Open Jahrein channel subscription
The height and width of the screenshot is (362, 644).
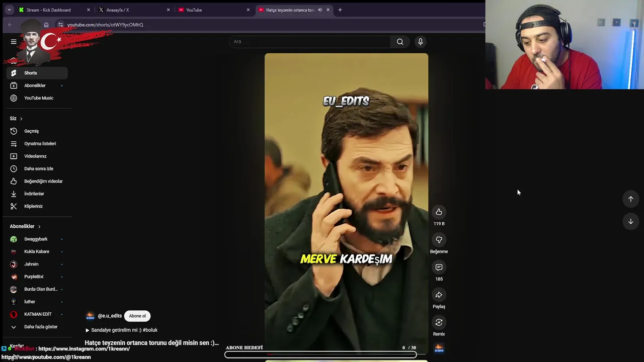(37, 264)
